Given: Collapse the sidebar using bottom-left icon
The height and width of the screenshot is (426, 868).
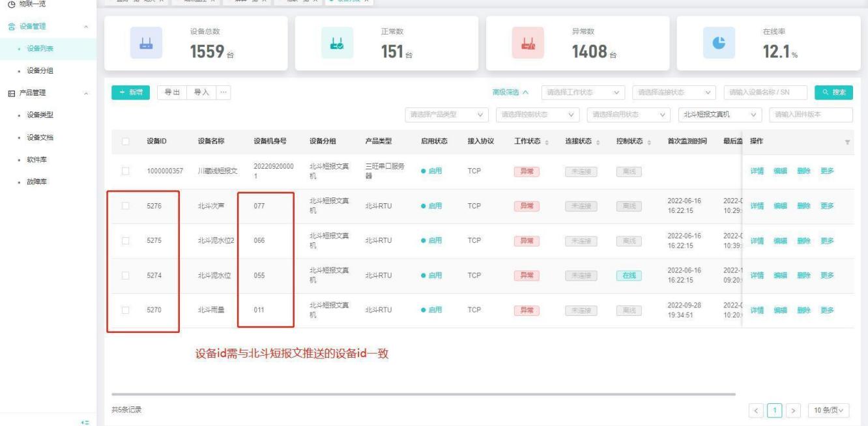Looking at the screenshot, I should tap(84, 421).
